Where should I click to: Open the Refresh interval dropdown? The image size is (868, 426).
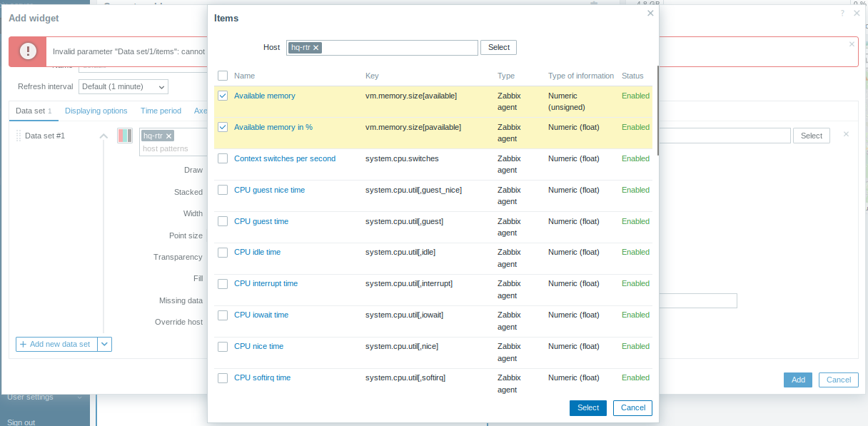point(123,86)
